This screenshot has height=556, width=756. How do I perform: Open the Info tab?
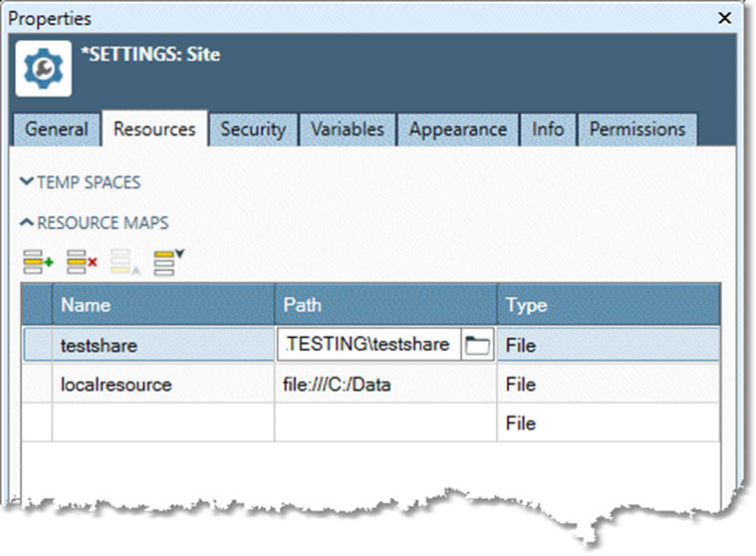pyautogui.click(x=547, y=130)
